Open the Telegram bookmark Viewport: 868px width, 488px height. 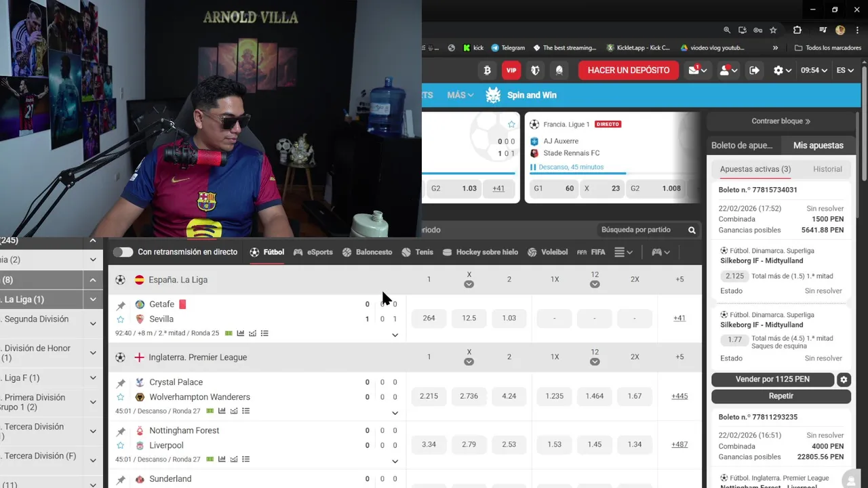pos(507,48)
